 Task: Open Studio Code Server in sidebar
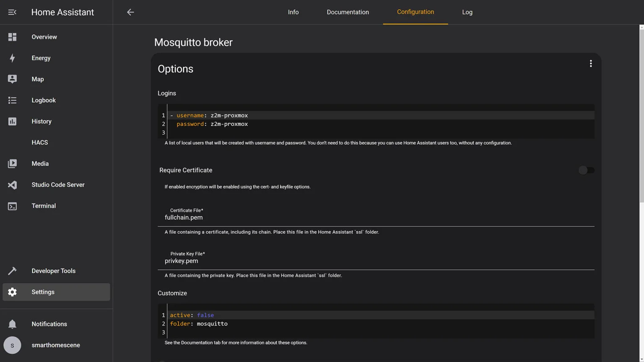56,185
